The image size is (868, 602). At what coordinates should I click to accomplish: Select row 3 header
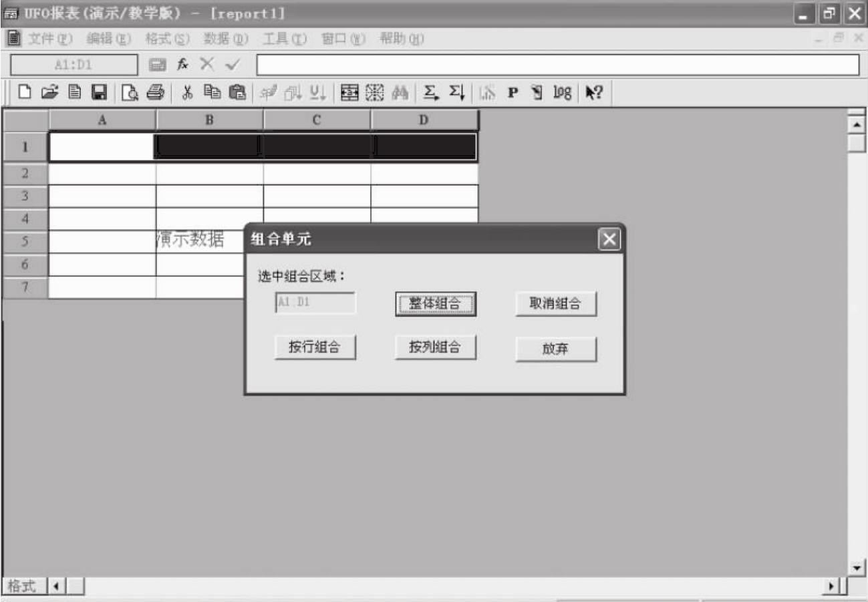(25, 196)
